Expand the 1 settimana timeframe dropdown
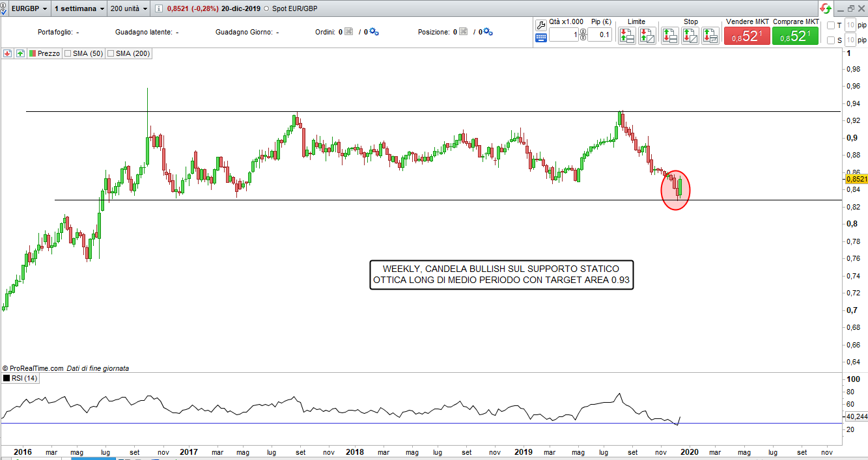 (x=79, y=9)
